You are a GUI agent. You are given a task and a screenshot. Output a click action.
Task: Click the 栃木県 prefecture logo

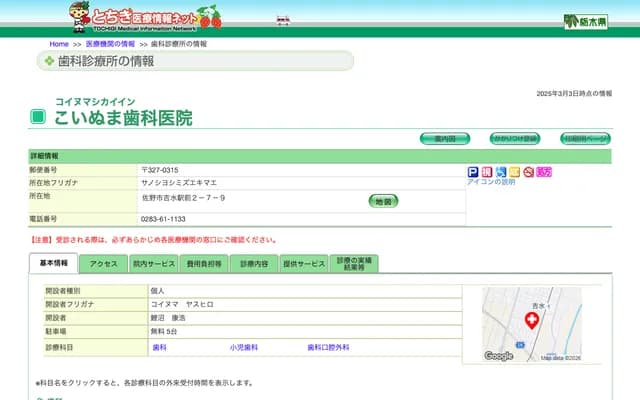click(586, 21)
